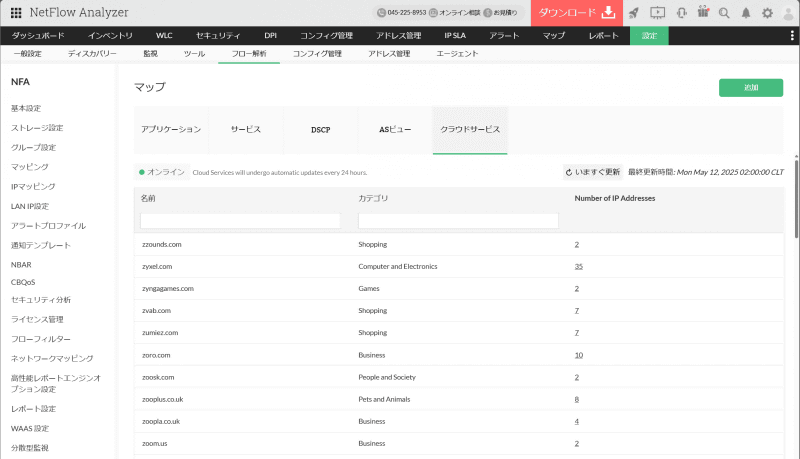Click IP count 35 for zyxel.com
The image size is (800, 459).
(579, 266)
